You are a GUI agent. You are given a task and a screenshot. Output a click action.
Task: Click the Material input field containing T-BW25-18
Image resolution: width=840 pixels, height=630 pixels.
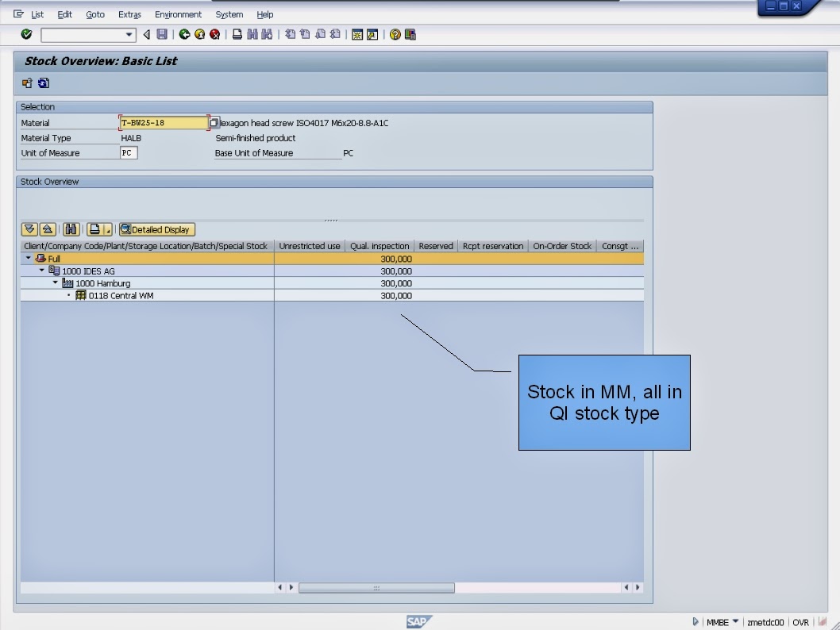point(163,122)
